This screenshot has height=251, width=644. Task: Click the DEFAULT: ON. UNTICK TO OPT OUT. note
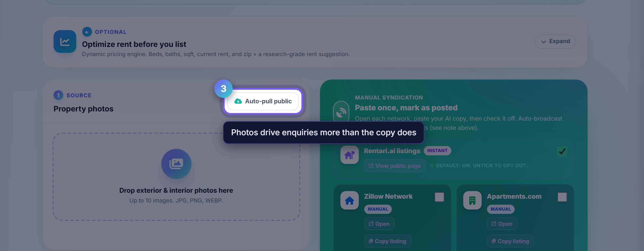coord(482,166)
